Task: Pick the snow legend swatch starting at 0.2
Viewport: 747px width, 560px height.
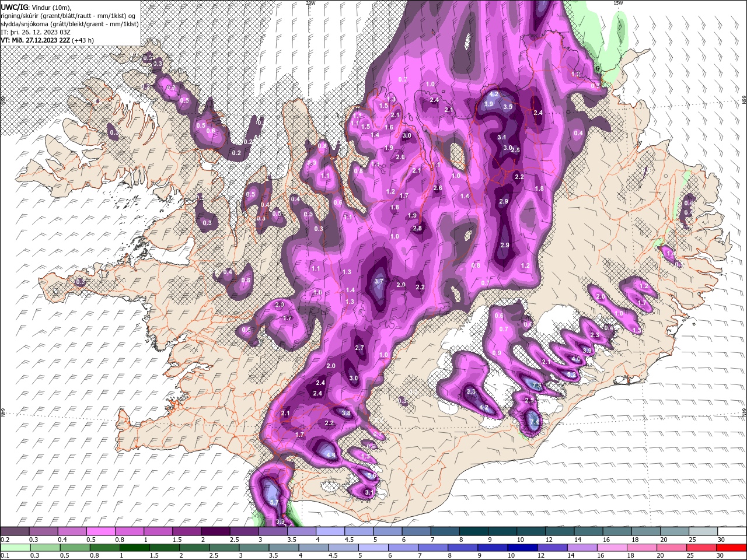Action: pos(15,532)
